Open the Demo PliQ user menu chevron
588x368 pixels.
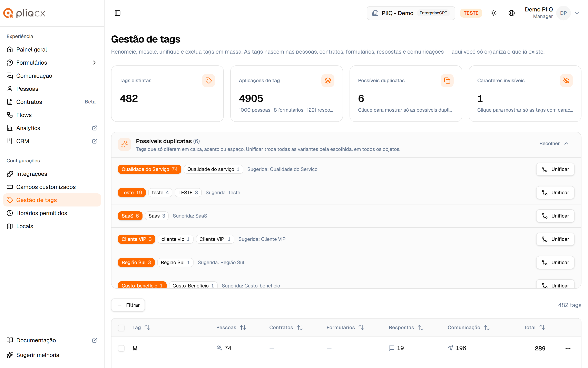(x=577, y=13)
